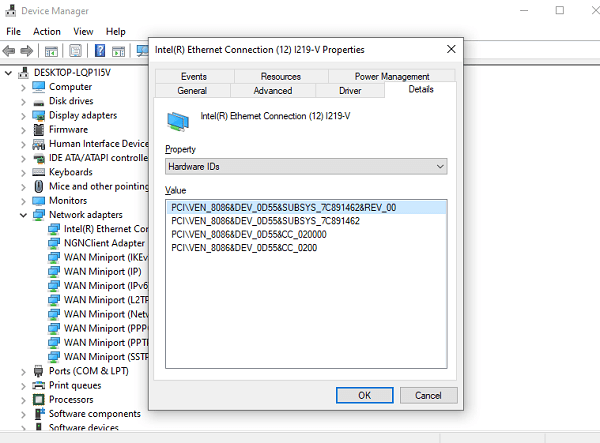Expand the Processors node
This screenshot has width=600, height=443.
23,400
